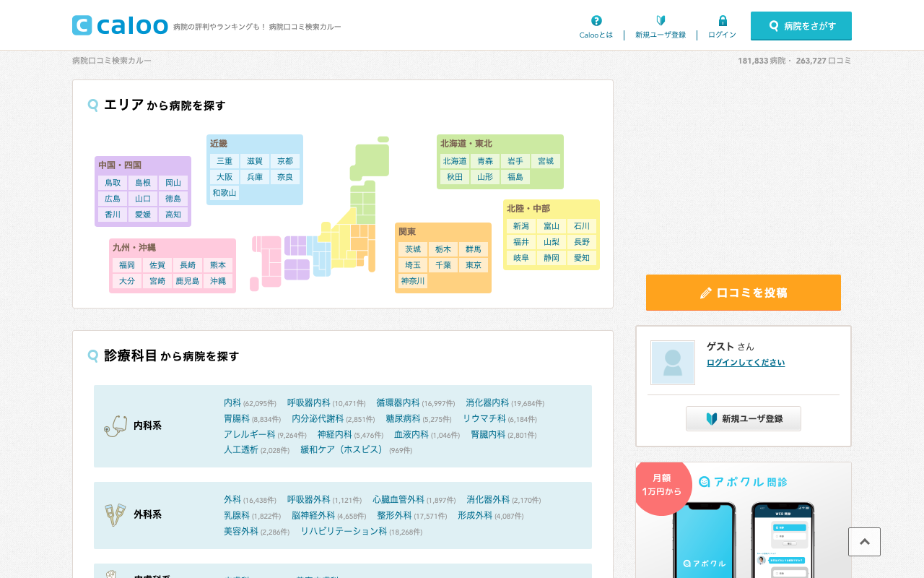This screenshot has width=924, height=578.
Task: Select 新潟 prefecture link
Action: coord(521,226)
